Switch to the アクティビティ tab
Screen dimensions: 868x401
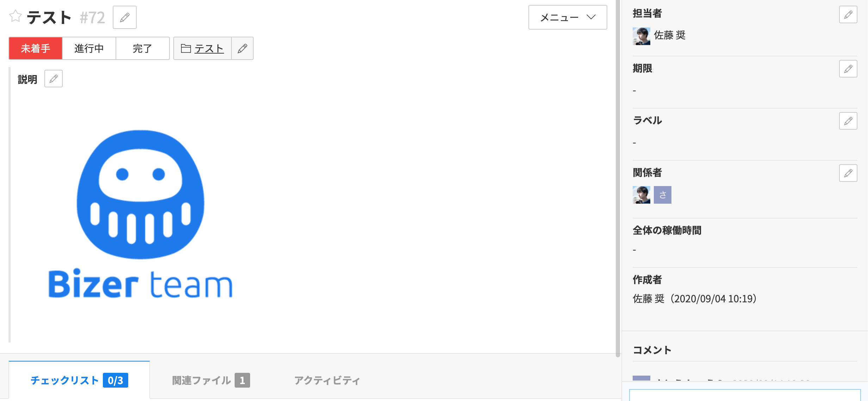coord(327,381)
